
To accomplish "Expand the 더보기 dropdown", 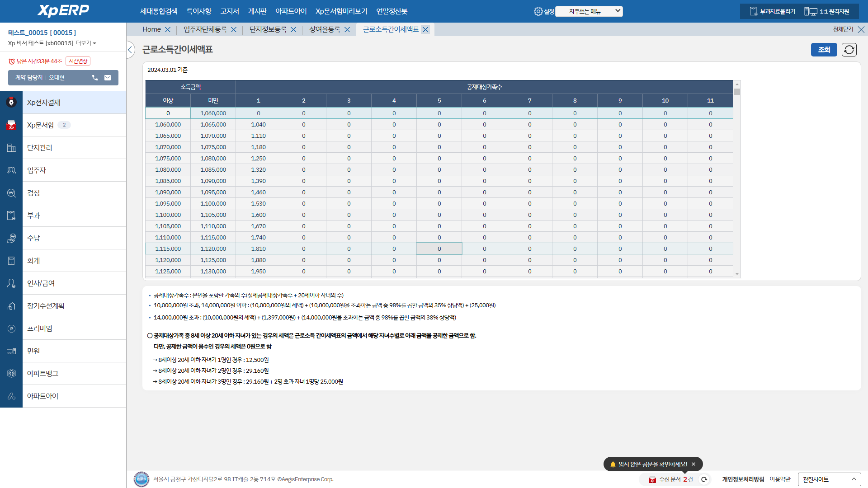I will click(x=86, y=43).
